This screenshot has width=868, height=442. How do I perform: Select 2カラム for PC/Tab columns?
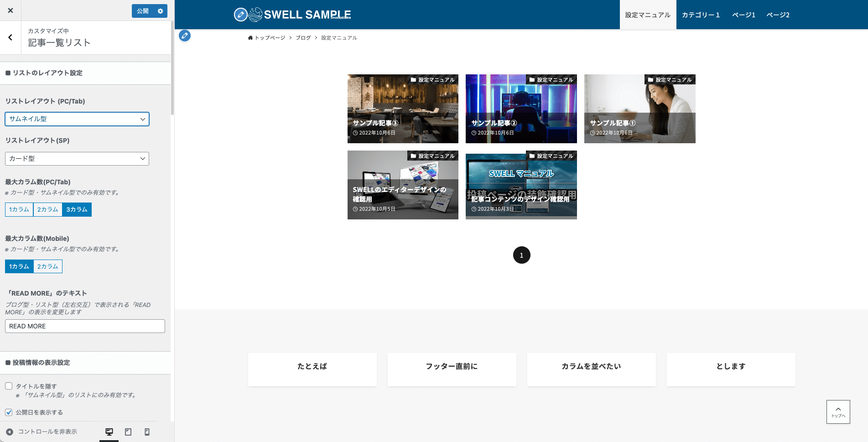pyautogui.click(x=47, y=209)
